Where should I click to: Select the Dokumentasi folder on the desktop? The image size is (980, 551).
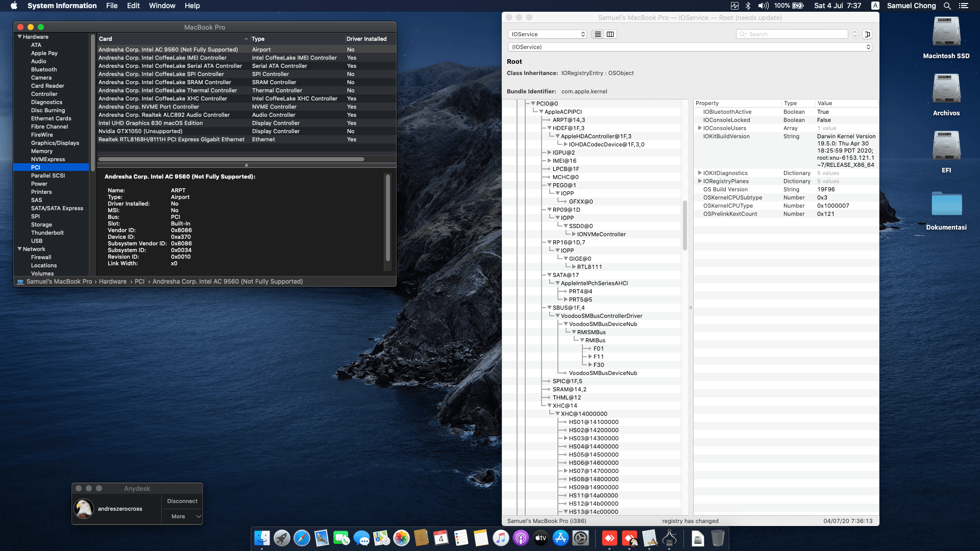pyautogui.click(x=946, y=204)
